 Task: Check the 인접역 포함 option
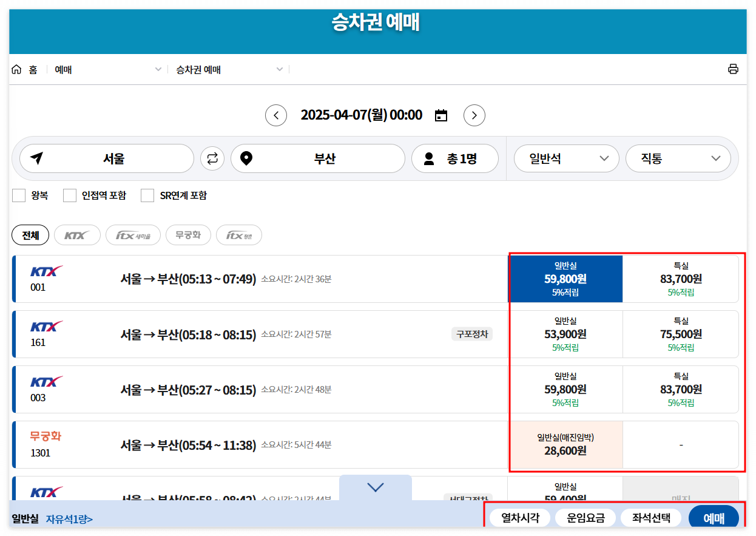click(x=69, y=195)
